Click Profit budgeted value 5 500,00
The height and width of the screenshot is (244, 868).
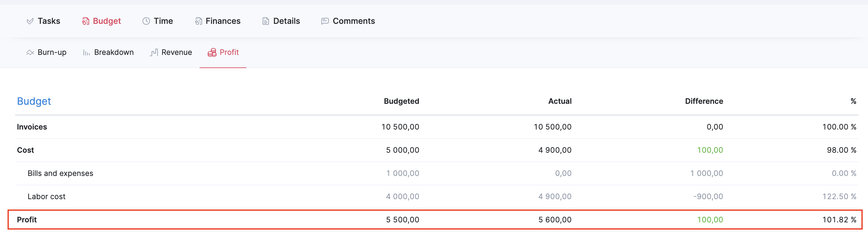pos(403,220)
